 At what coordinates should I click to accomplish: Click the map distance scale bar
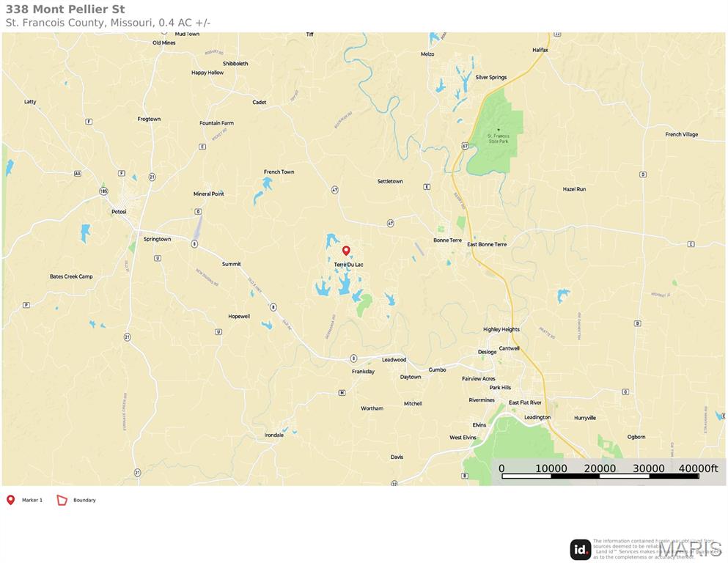[x=600, y=476]
